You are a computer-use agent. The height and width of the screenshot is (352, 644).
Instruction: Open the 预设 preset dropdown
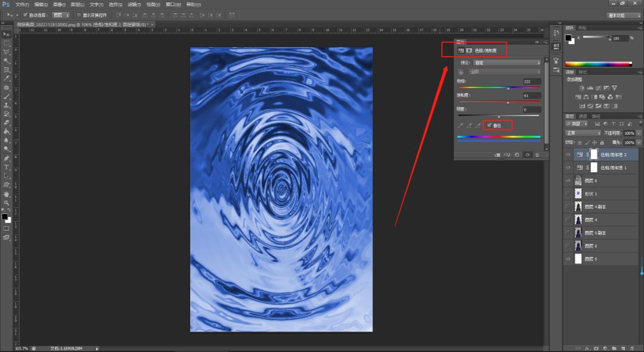pos(507,63)
